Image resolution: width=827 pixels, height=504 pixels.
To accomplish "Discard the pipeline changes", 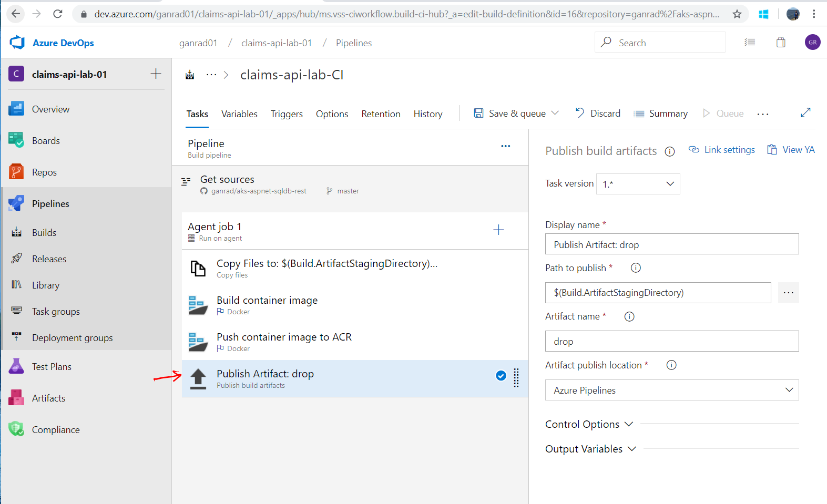I will pos(598,114).
